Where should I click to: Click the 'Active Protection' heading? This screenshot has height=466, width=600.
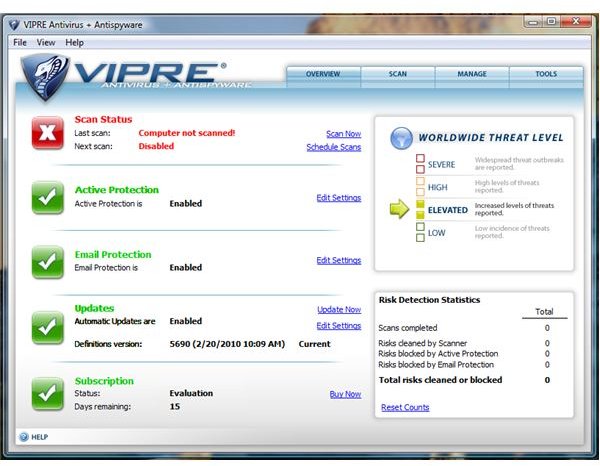pyautogui.click(x=117, y=190)
